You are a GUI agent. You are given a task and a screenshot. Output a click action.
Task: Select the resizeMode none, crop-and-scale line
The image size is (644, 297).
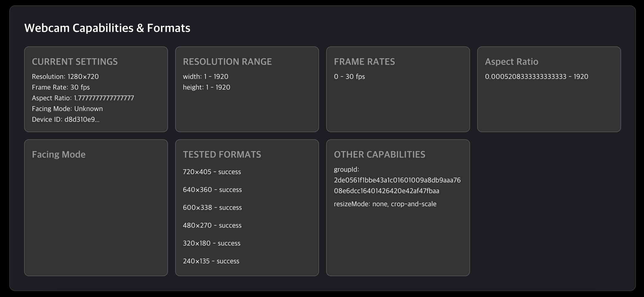point(385,204)
